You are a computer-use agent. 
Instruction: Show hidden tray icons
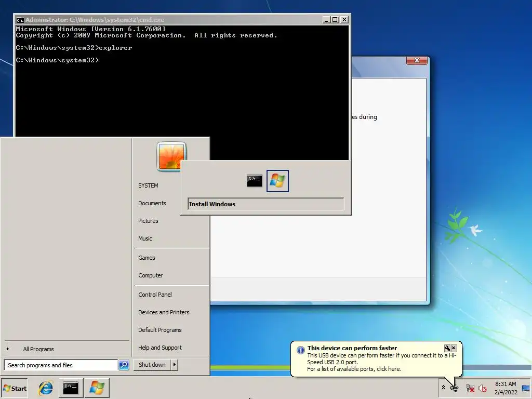point(443,387)
